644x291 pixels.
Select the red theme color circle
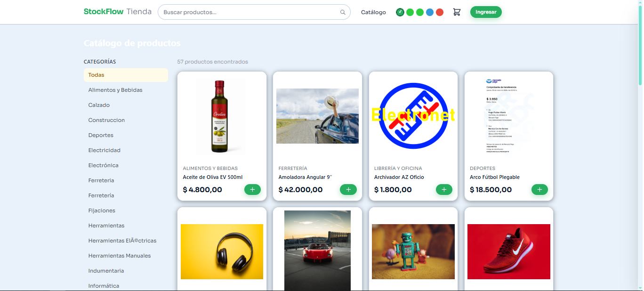[440, 12]
